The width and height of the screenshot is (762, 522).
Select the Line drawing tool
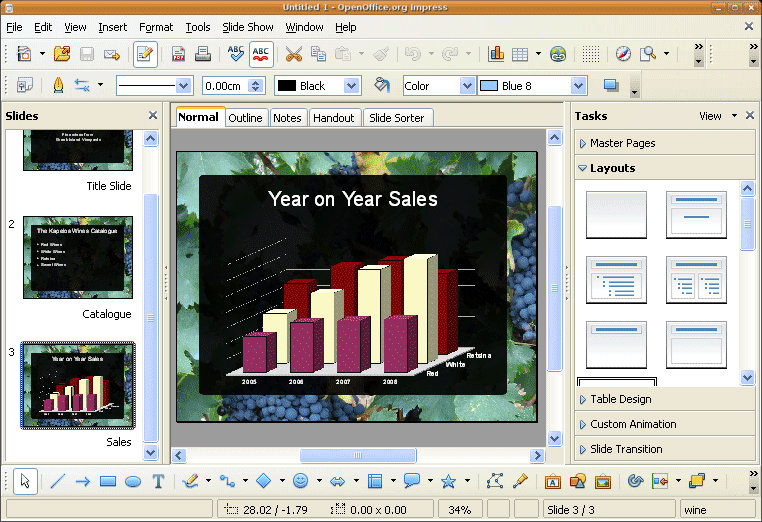coord(57,481)
